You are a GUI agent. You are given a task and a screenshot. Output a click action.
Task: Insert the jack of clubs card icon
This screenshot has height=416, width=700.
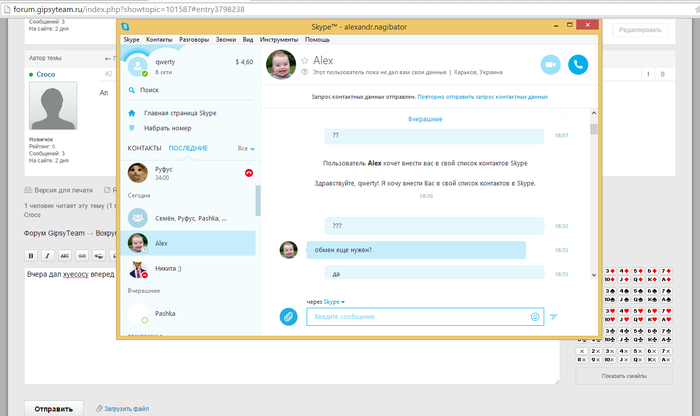624,339
